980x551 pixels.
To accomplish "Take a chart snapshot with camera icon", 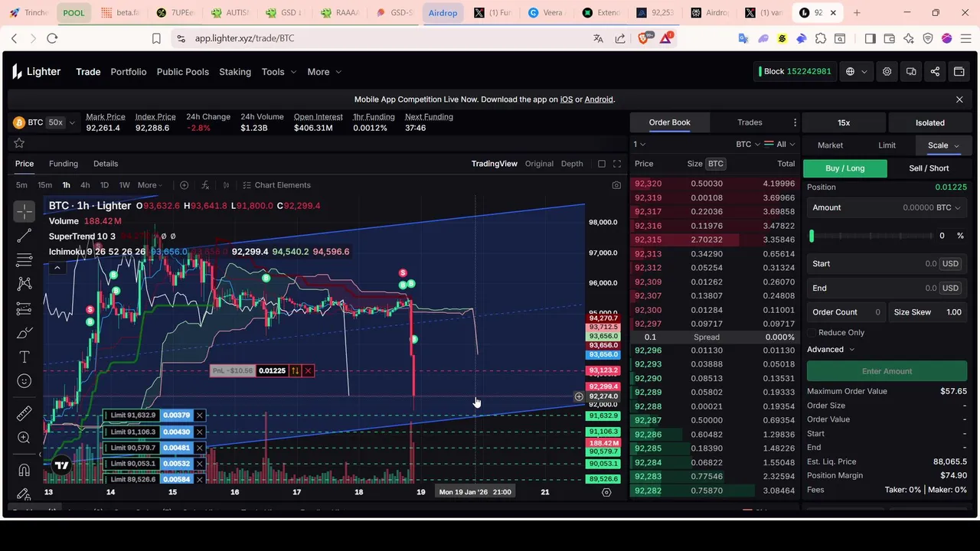I will (616, 185).
